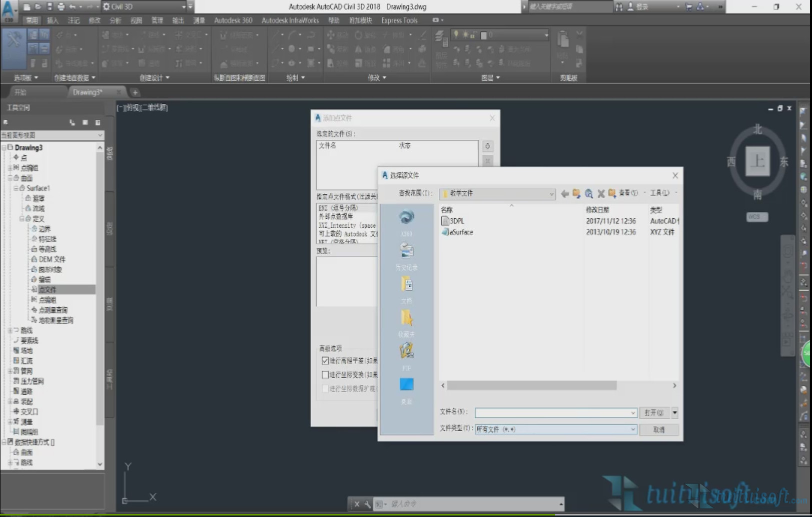Open the Autodesk A360 location shortcut
The height and width of the screenshot is (517, 812).
tap(406, 218)
